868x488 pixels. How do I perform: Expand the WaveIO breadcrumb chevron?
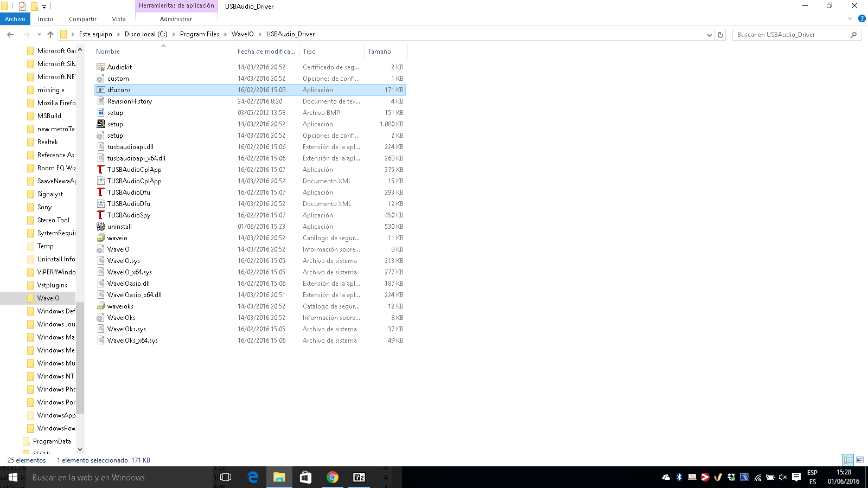pos(260,34)
